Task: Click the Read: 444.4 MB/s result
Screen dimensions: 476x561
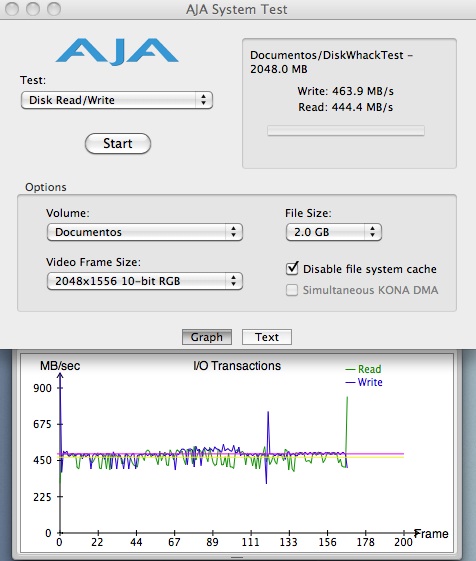Action: point(345,107)
